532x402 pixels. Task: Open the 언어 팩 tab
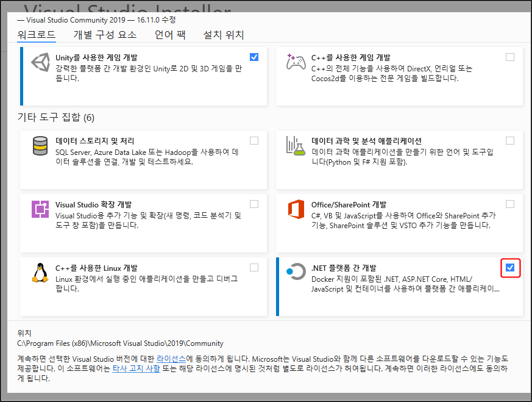click(170, 35)
